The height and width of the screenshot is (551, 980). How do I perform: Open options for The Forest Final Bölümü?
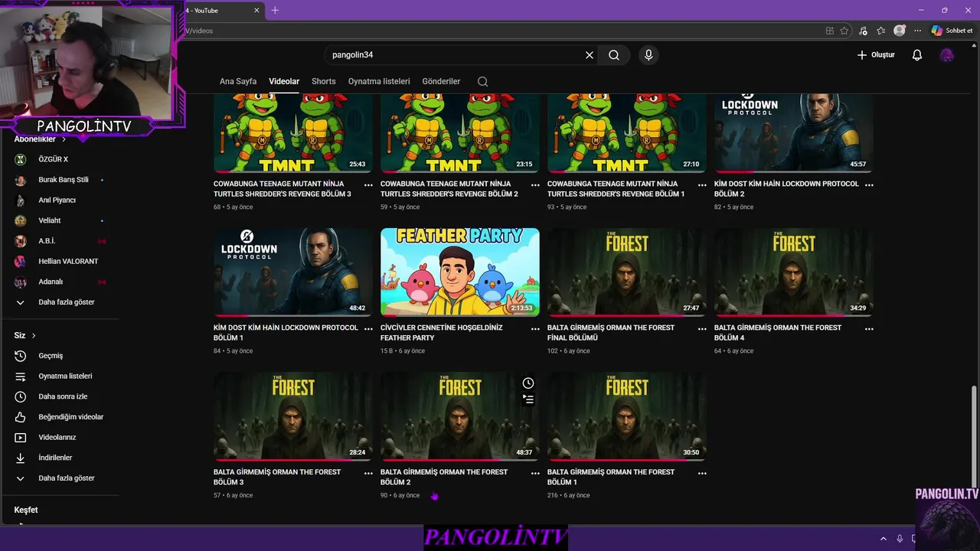coord(702,329)
